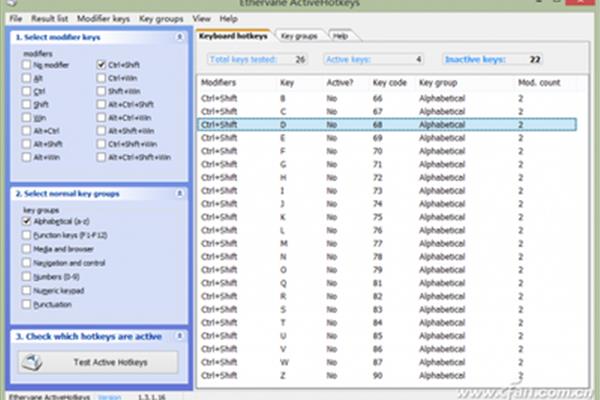Screen dimensions: 600x400
Task: Enable the Alt+Ctrl checkbox
Action: [26, 131]
